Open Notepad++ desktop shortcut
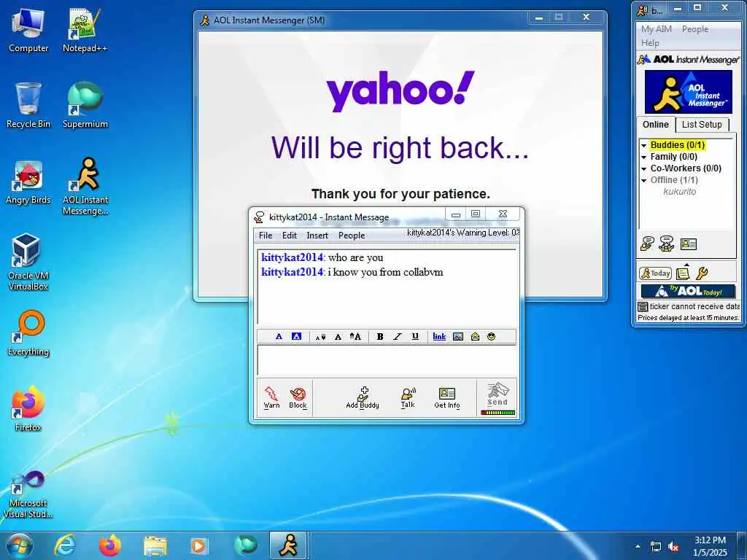This screenshot has width=747, height=560. (x=85, y=31)
